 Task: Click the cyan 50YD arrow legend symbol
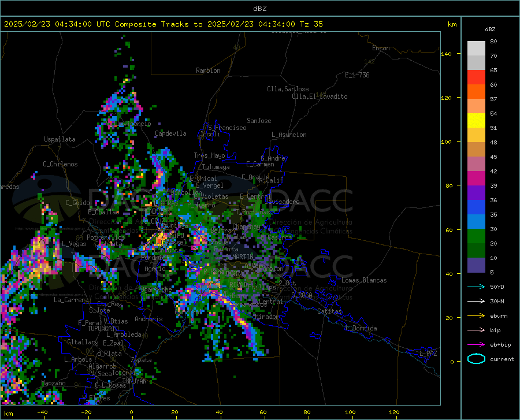[x=476, y=287]
